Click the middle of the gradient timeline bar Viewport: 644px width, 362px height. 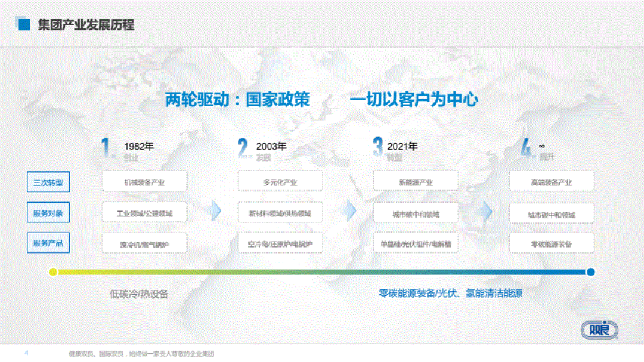322,272
